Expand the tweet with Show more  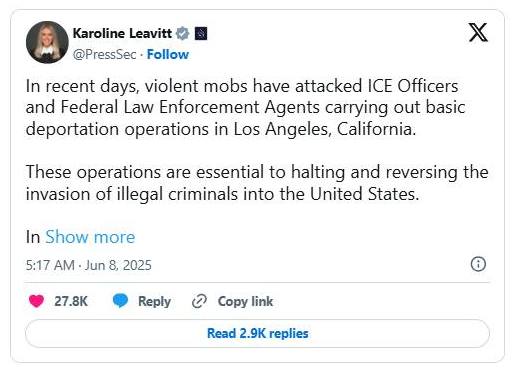(x=90, y=237)
